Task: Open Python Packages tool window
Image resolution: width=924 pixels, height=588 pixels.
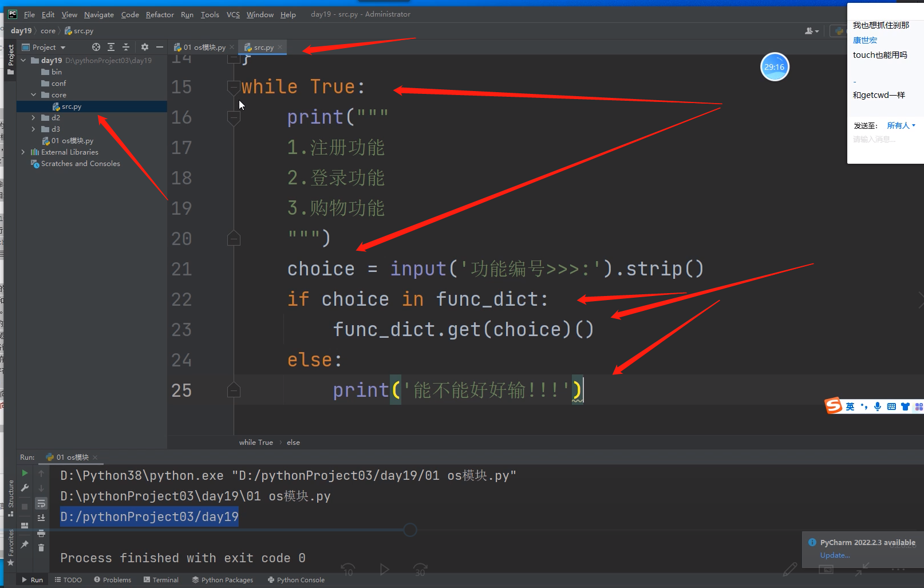Action: pyautogui.click(x=223, y=579)
